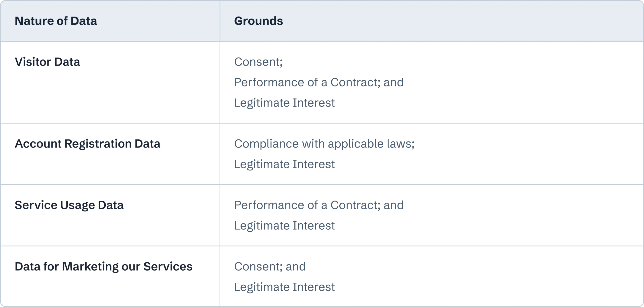
Task: Select 'Data for Marketing our Services' label
Action: click(x=104, y=267)
